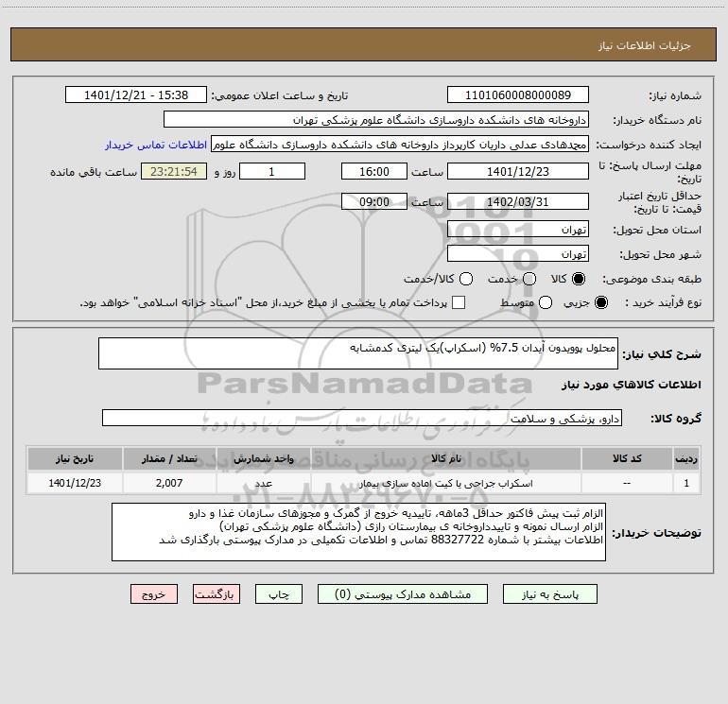Click the ردیف column header
Screen dimensions: 728x704
coord(686,458)
